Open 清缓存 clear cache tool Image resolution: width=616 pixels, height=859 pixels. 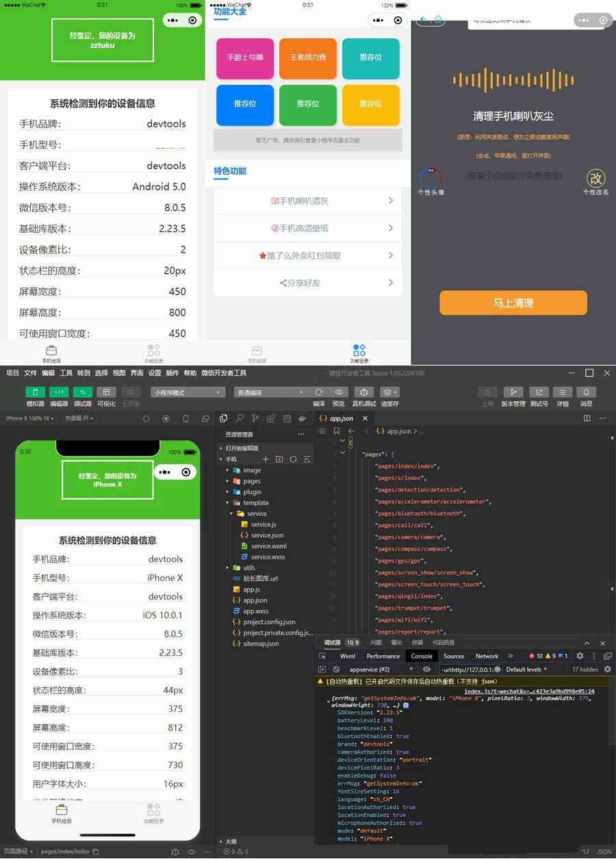click(x=389, y=392)
